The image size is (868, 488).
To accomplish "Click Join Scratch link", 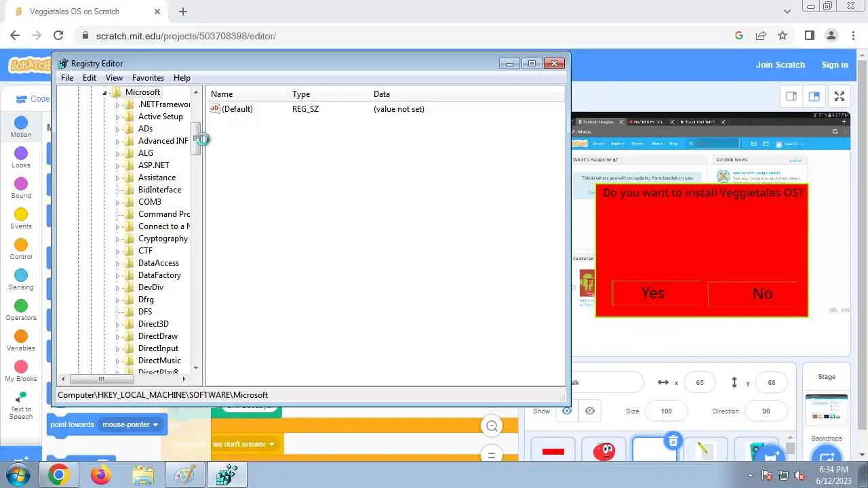I will pos(781,65).
